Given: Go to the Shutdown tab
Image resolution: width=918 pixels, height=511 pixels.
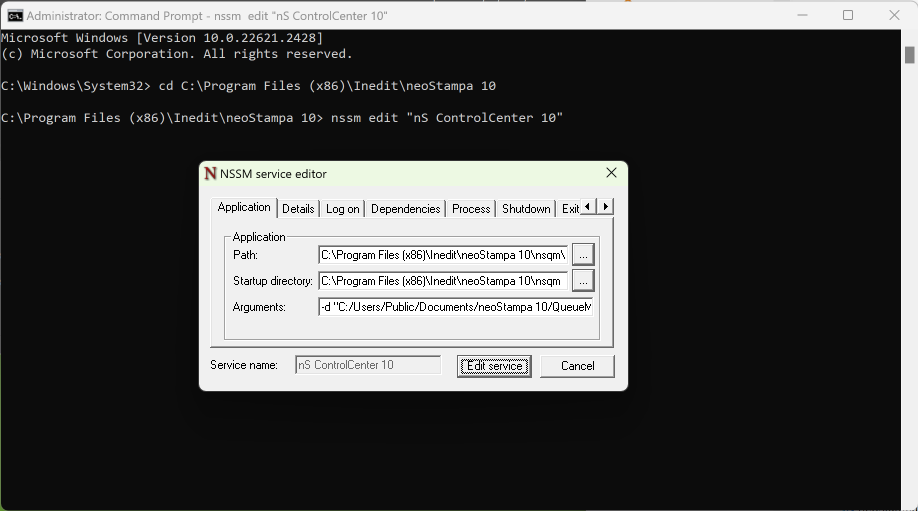Looking at the screenshot, I should 526,208.
